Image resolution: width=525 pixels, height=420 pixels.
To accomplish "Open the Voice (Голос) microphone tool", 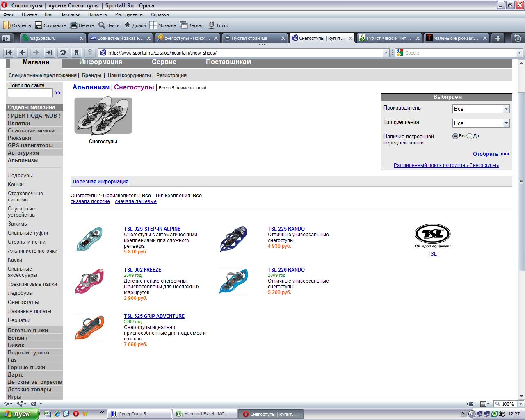I will 212,25.
